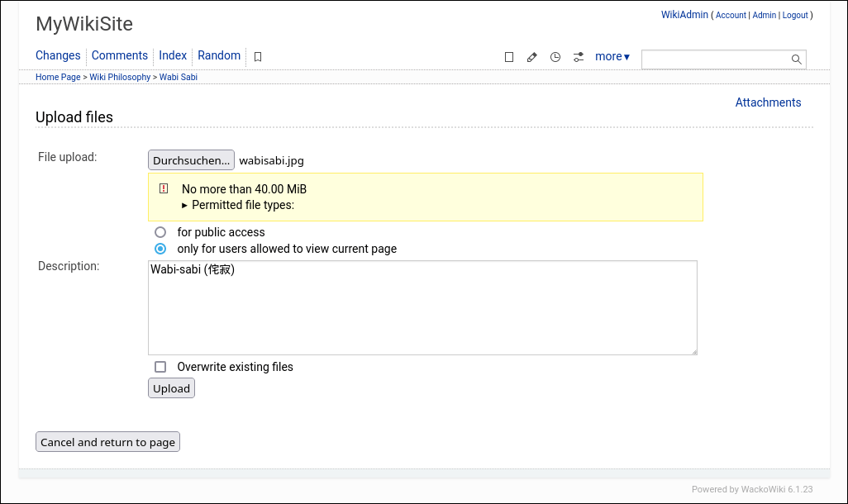Open page revisions clock icon
Viewport: 848px width, 504px height.
coord(555,57)
